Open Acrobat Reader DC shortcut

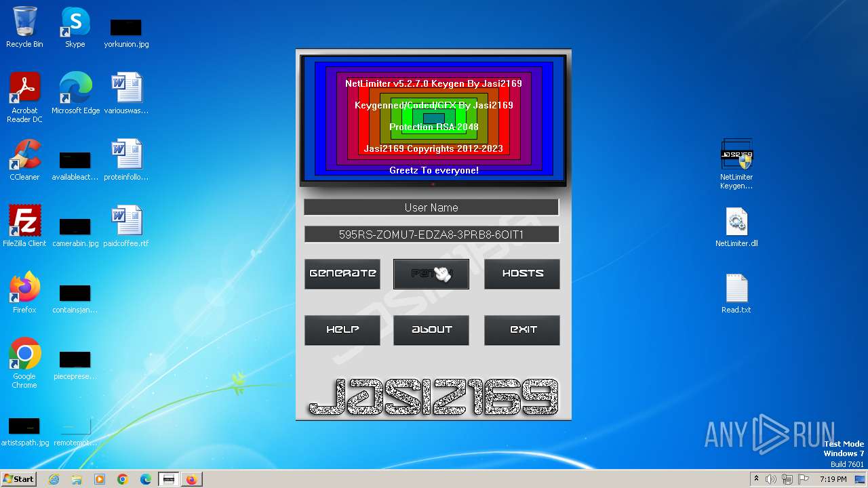point(24,98)
